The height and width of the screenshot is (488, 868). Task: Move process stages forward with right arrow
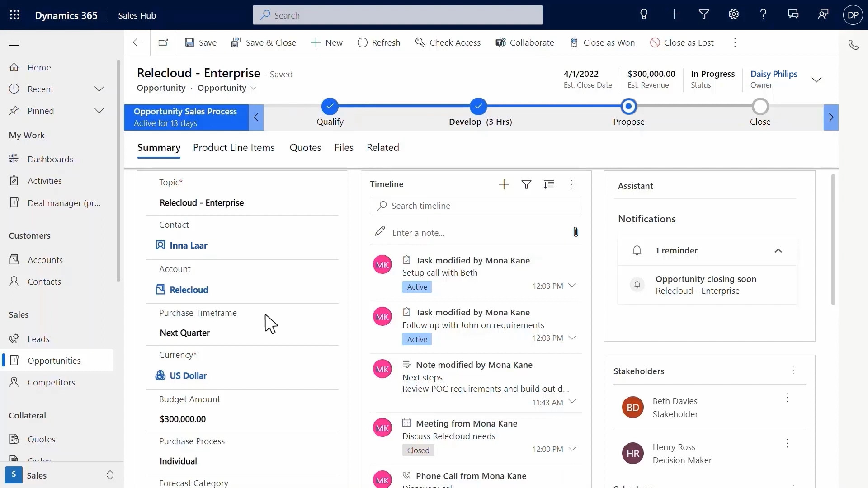[831, 117]
